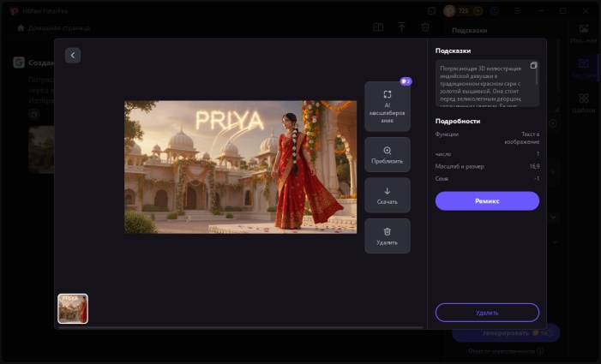Download the image with Скачать
This screenshot has width=601, height=364.
pyautogui.click(x=387, y=195)
